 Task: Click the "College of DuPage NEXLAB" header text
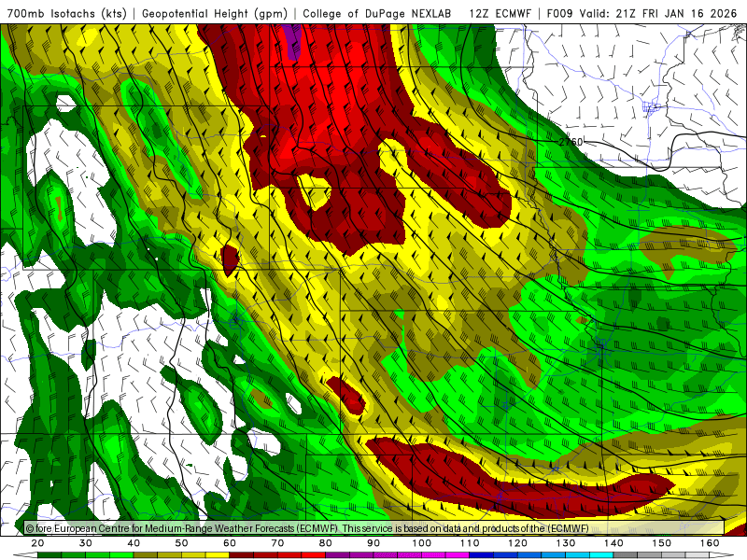pyautogui.click(x=377, y=13)
